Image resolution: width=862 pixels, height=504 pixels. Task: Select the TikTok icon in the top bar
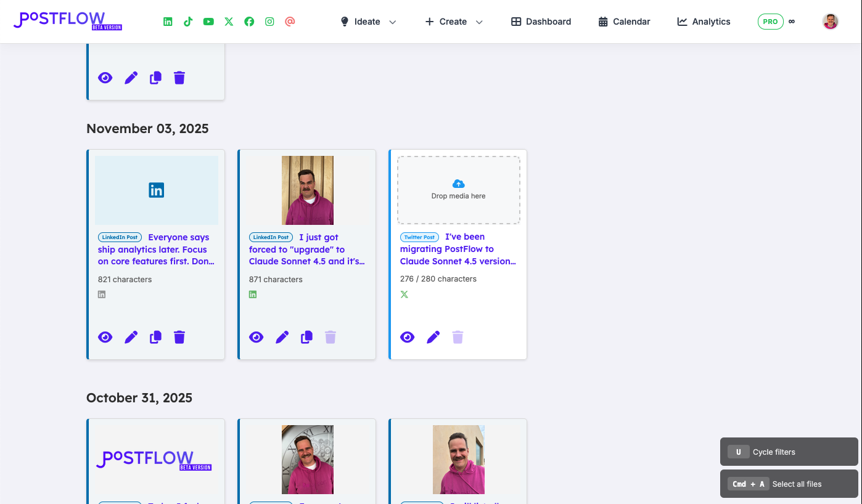(x=187, y=21)
